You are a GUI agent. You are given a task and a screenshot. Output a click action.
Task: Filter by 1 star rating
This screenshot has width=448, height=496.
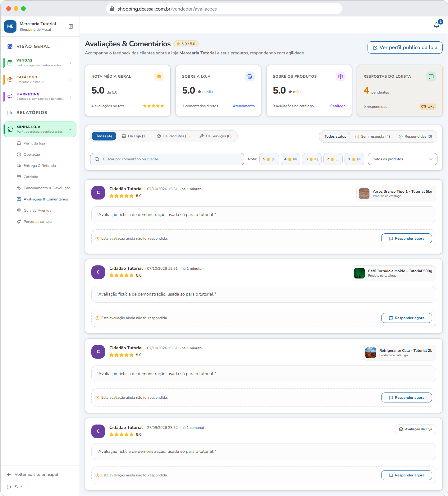[x=354, y=159]
